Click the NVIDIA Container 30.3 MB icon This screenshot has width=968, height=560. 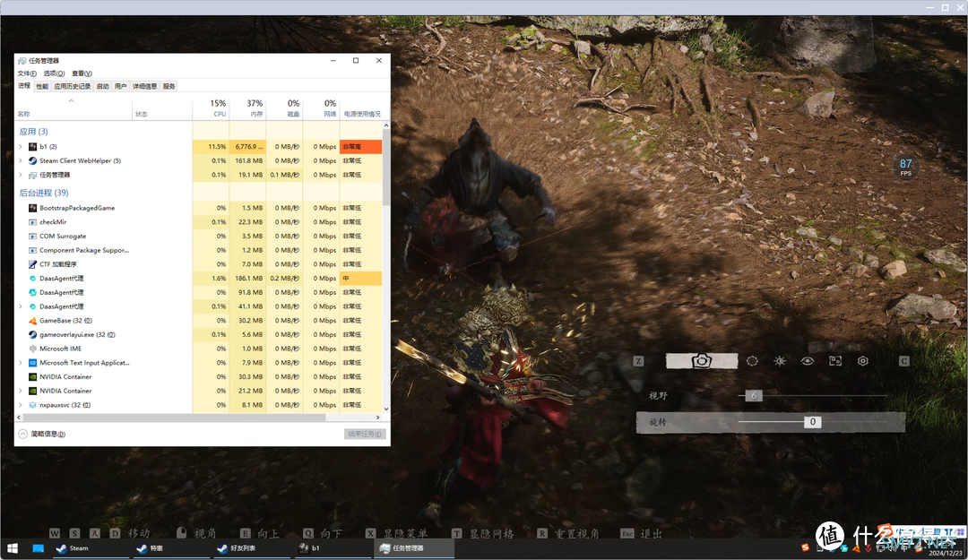tap(33, 376)
